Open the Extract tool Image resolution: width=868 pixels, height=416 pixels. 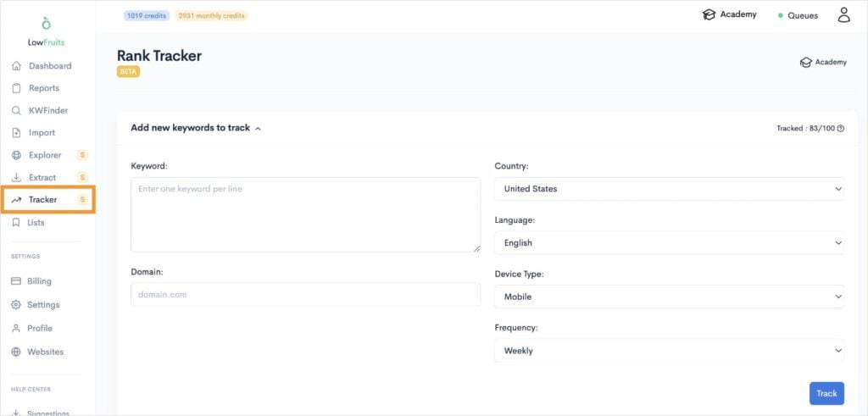click(42, 178)
